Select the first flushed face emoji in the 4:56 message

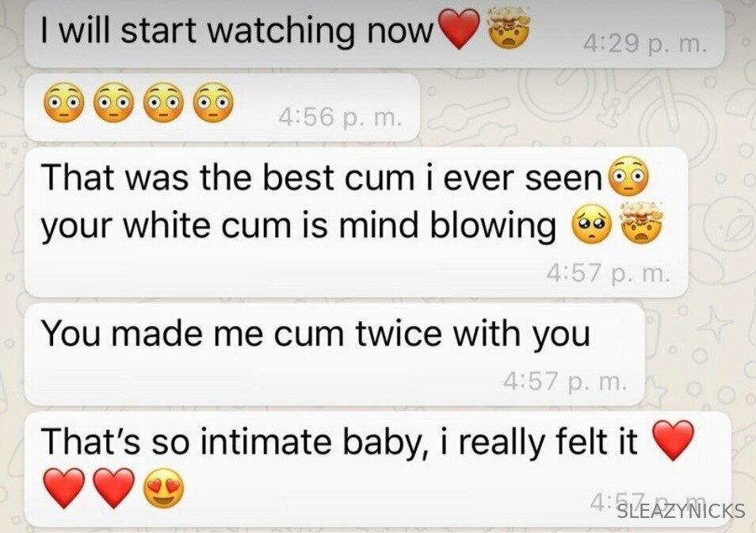pos(63,102)
